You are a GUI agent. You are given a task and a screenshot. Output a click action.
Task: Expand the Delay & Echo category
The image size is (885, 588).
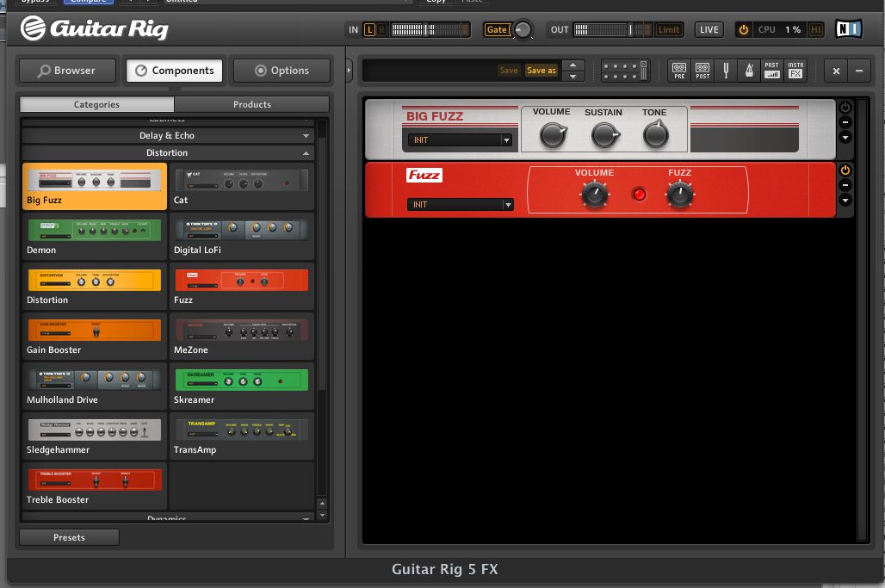[x=167, y=135]
